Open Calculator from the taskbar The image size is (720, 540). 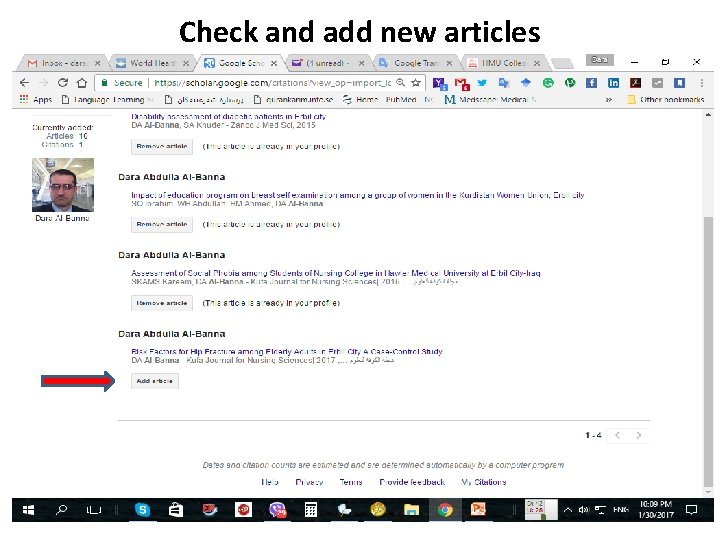click(311, 510)
